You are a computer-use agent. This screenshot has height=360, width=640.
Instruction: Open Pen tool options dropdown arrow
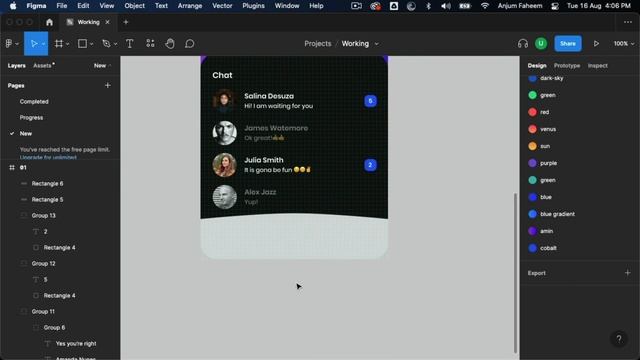pos(116,44)
